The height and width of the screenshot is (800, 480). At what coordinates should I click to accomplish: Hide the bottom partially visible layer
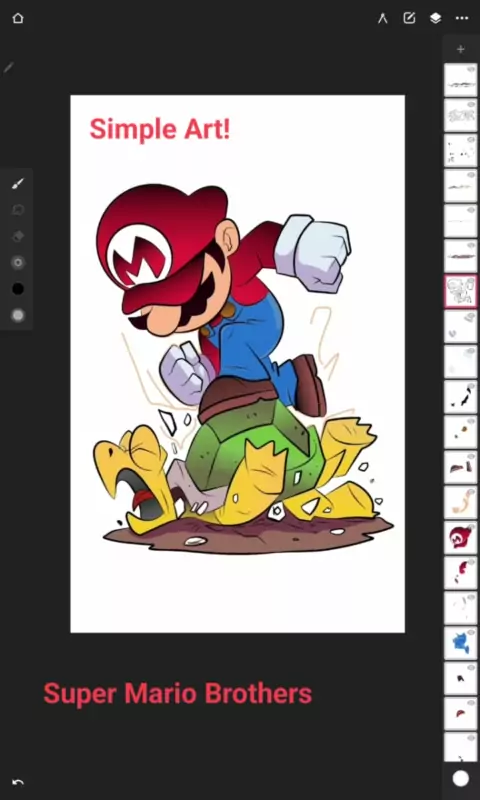(x=471, y=737)
